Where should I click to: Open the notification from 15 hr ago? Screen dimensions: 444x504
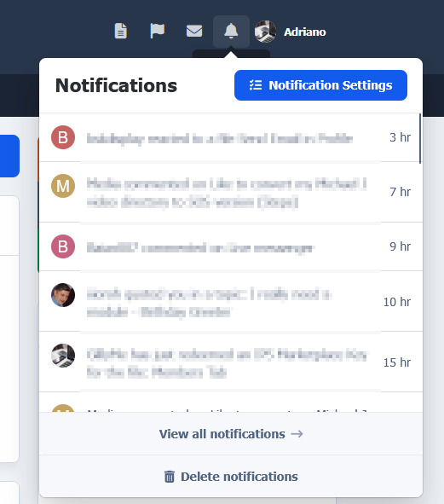pyautogui.click(x=231, y=362)
